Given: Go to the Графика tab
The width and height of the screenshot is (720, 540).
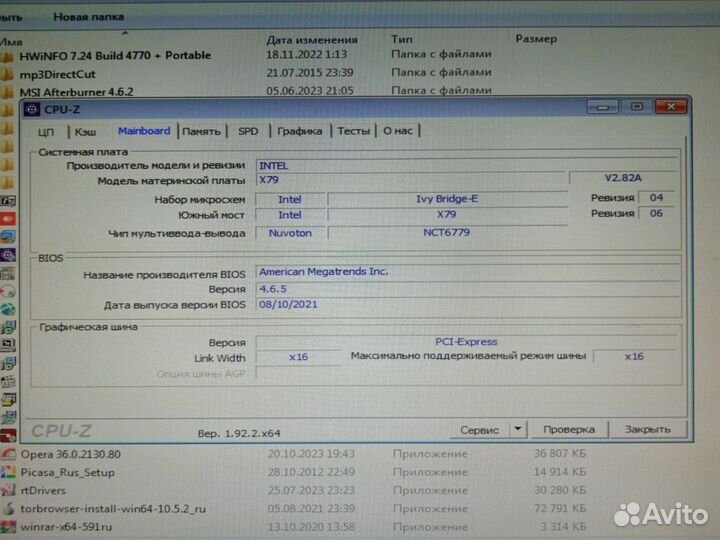Looking at the screenshot, I should (x=300, y=131).
